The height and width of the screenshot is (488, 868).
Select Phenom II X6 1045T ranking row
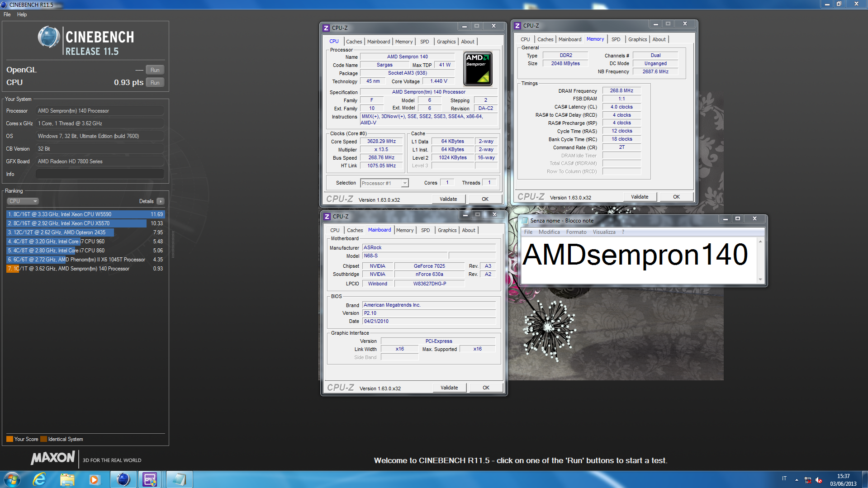pyautogui.click(x=85, y=260)
